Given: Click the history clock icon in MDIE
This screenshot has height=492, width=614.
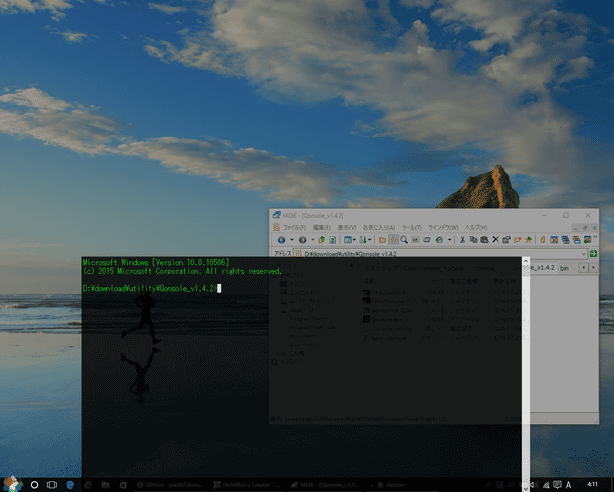Looking at the screenshot, I should click(439, 240).
